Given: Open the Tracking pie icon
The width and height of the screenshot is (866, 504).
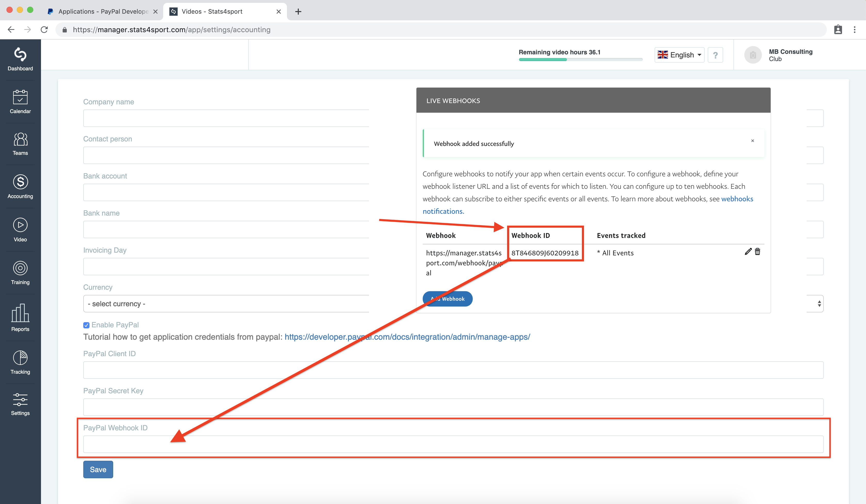Looking at the screenshot, I should point(20,358).
